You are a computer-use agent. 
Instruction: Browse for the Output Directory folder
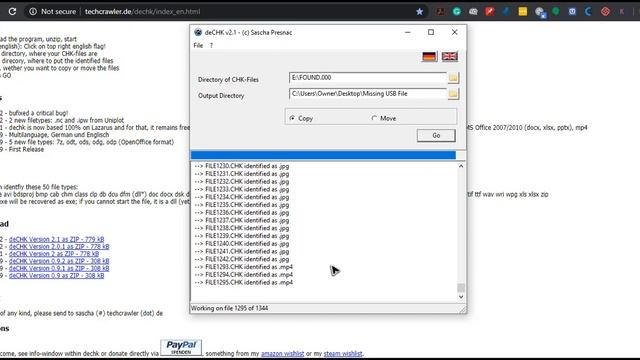453,94
